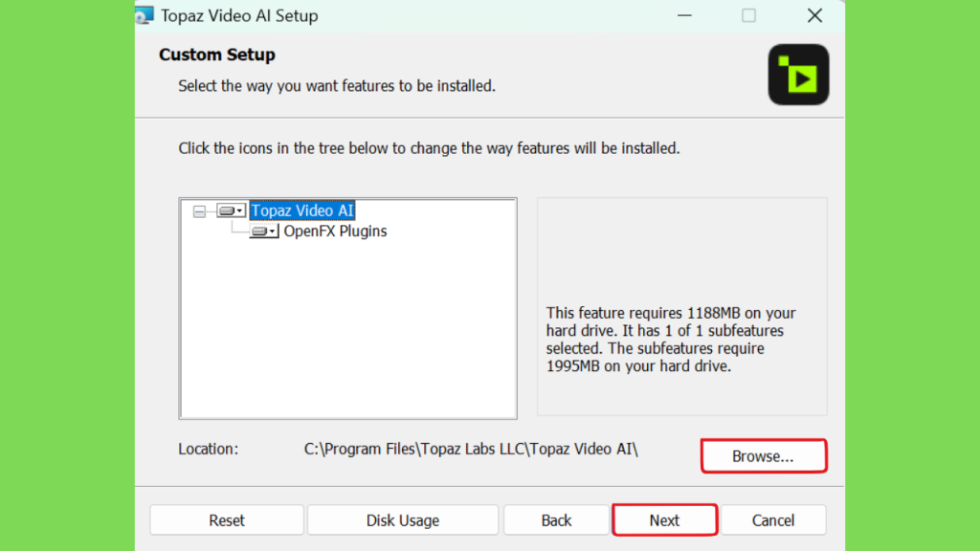
Task: Click the feature size description text
Action: (x=671, y=340)
